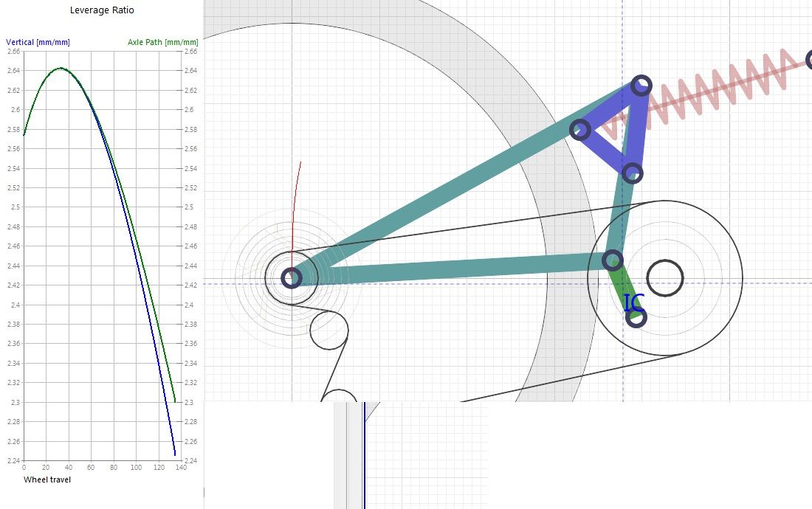Select the lower pivot of the green link
This screenshot has height=509, width=812.
tap(636, 318)
